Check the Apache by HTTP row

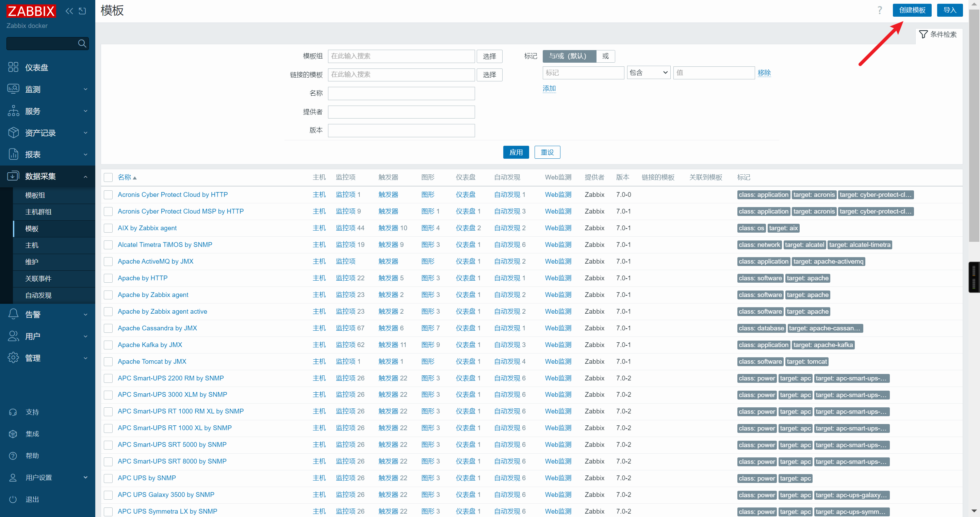coord(109,278)
